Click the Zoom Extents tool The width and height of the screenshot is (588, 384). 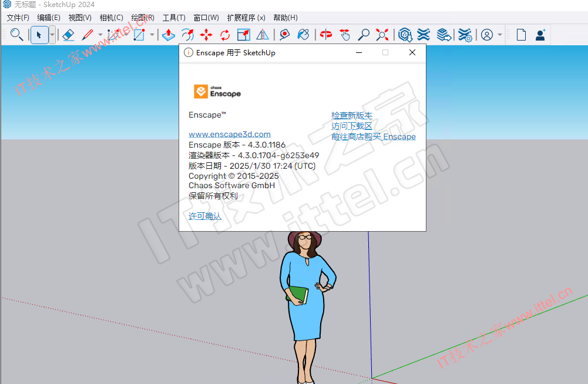coord(382,35)
